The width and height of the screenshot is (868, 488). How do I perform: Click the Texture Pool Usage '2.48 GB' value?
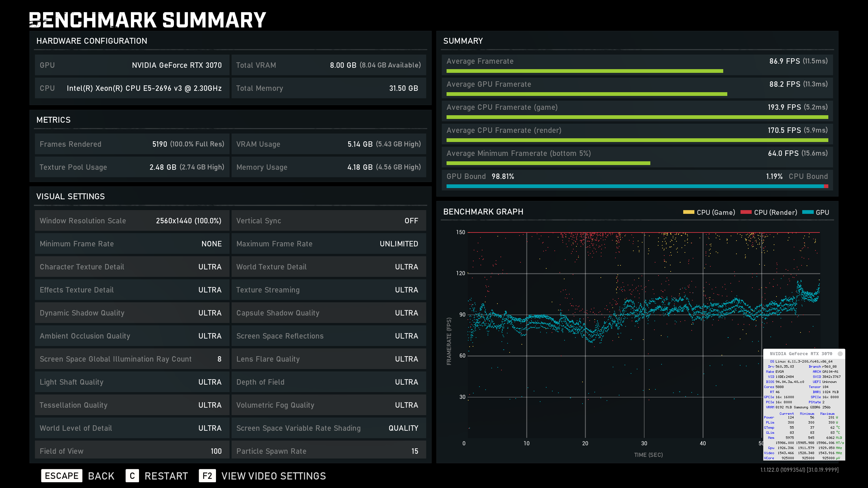[x=163, y=167]
